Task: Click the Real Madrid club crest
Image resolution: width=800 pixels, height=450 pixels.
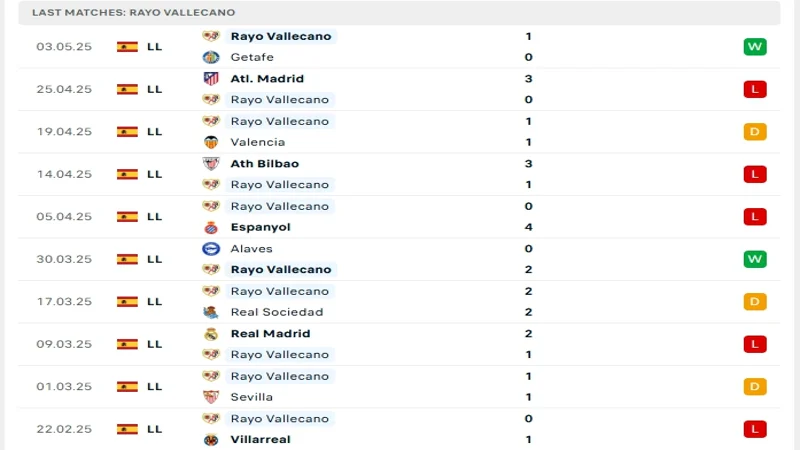Action: [211, 333]
